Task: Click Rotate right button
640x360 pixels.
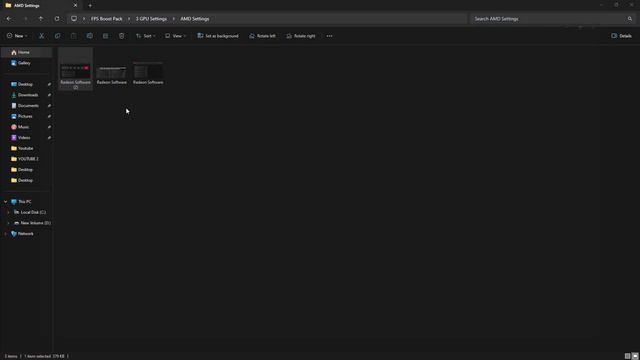Action: [x=301, y=36]
